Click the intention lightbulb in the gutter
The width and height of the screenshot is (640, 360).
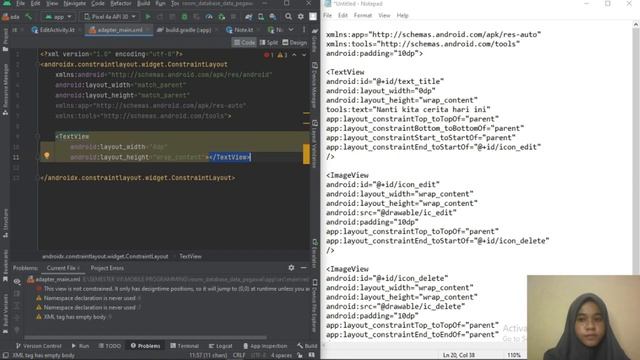pos(47,156)
